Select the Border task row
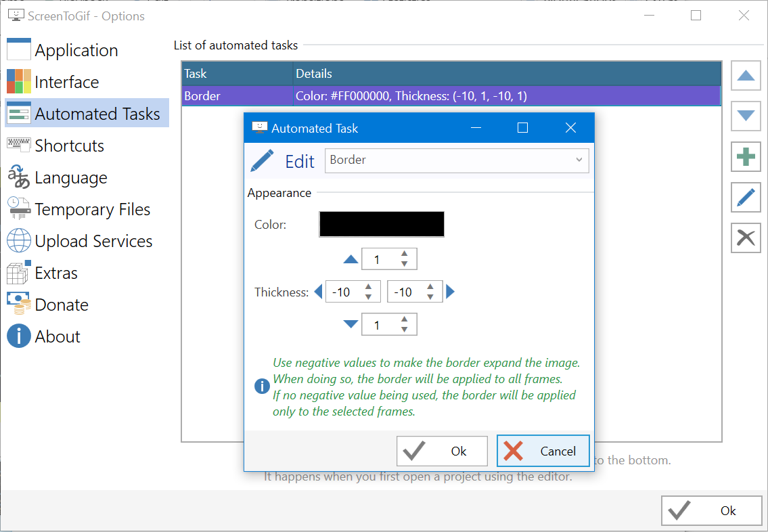 click(x=451, y=95)
